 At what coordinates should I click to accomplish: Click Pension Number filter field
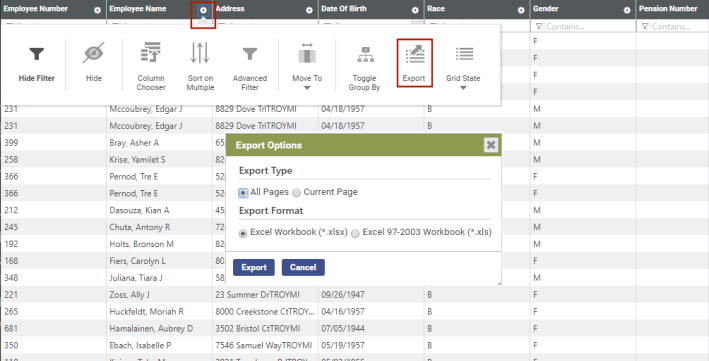(x=672, y=27)
